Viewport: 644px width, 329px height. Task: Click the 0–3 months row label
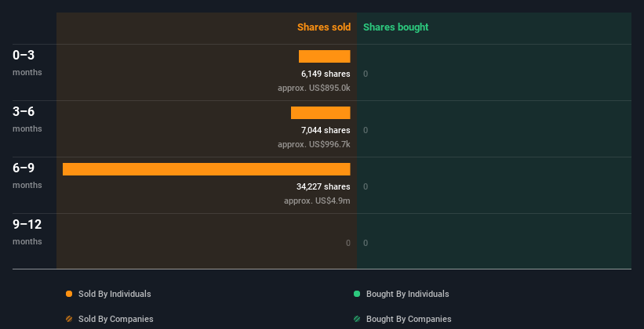click(x=27, y=63)
